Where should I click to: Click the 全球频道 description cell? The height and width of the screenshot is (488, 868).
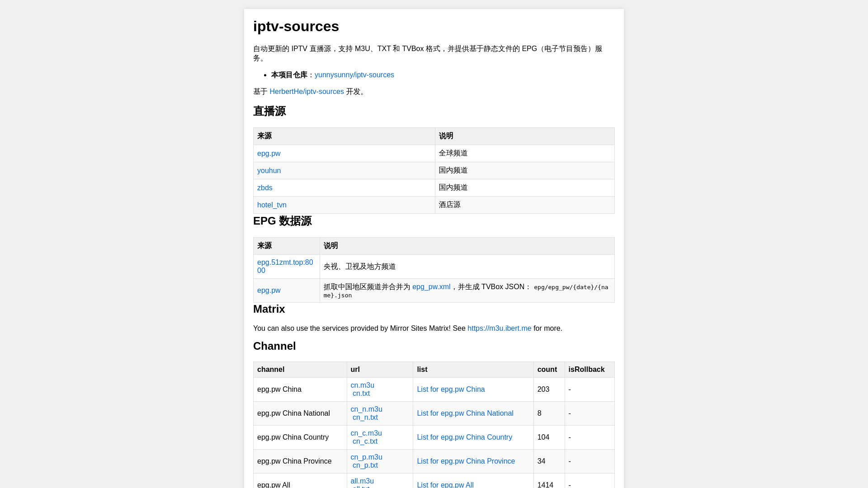tap(524, 154)
